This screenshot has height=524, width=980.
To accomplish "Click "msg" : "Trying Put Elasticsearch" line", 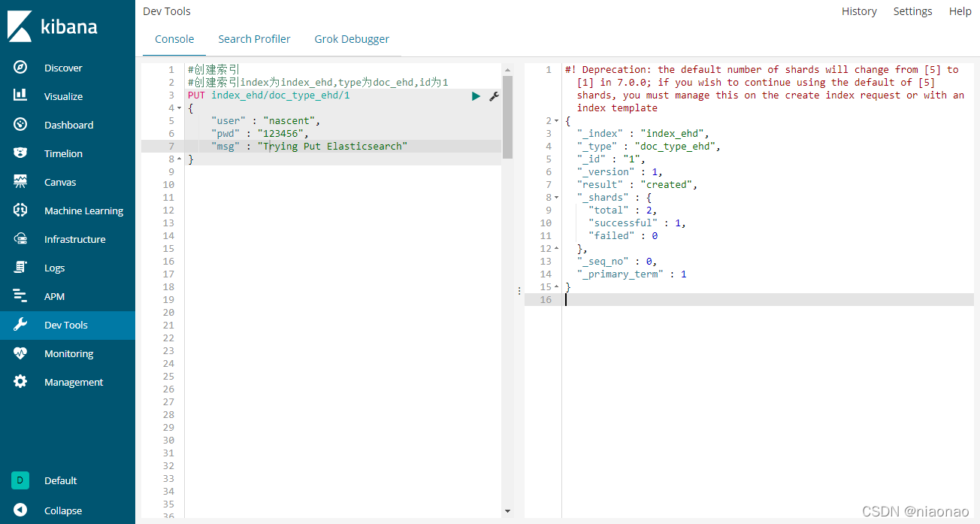I will pos(310,147).
